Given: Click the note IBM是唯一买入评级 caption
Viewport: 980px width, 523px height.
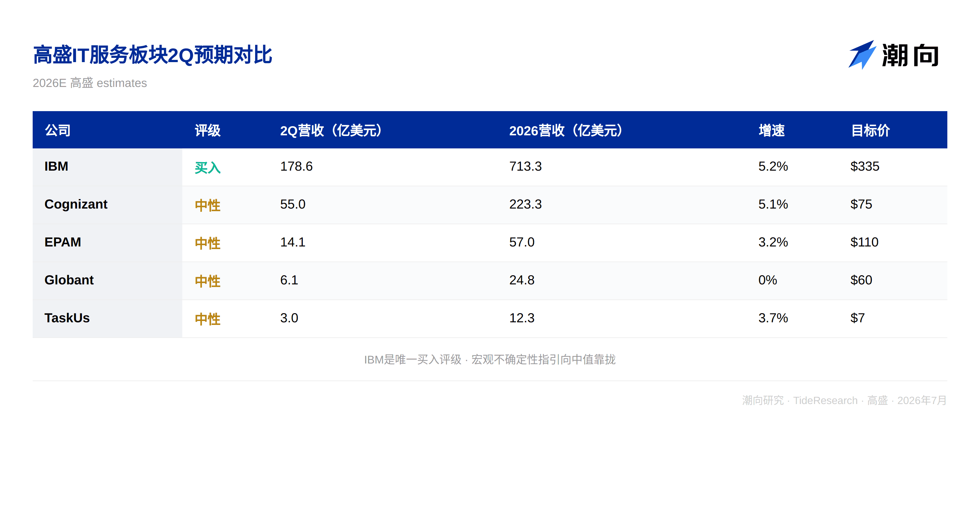Looking at the screenshot, I should click(490, 359).
